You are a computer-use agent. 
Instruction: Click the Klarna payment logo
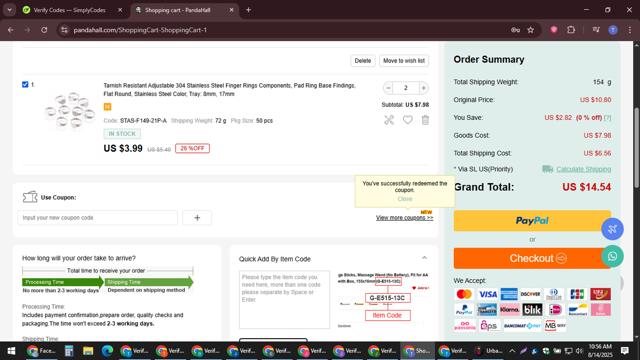[x=509, y=310]
